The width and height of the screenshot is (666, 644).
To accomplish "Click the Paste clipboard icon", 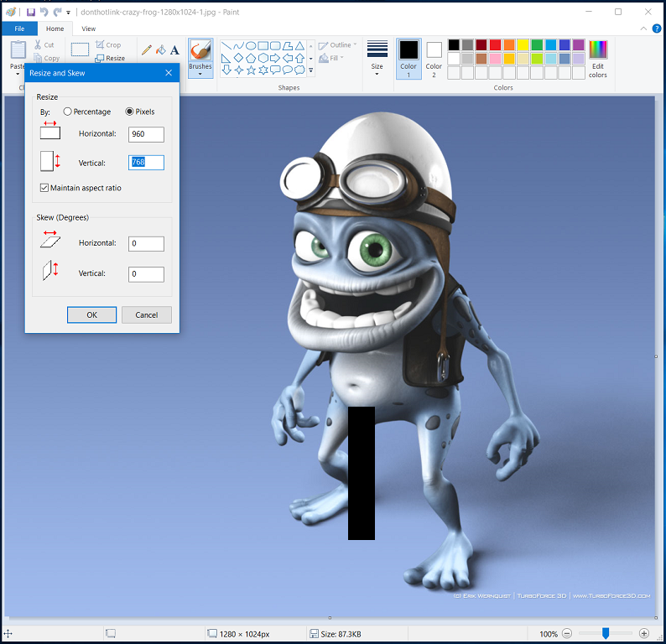I will [18, 49].
